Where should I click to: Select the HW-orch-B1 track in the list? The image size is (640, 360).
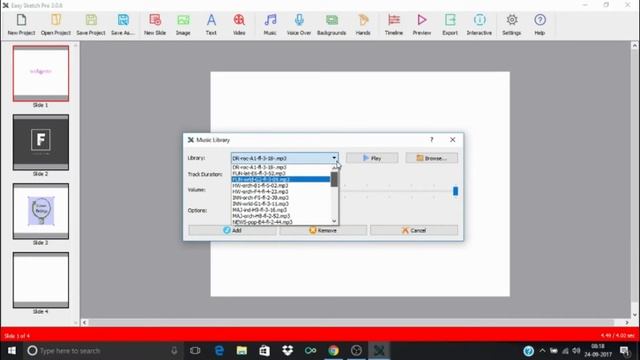click(281, 185)
